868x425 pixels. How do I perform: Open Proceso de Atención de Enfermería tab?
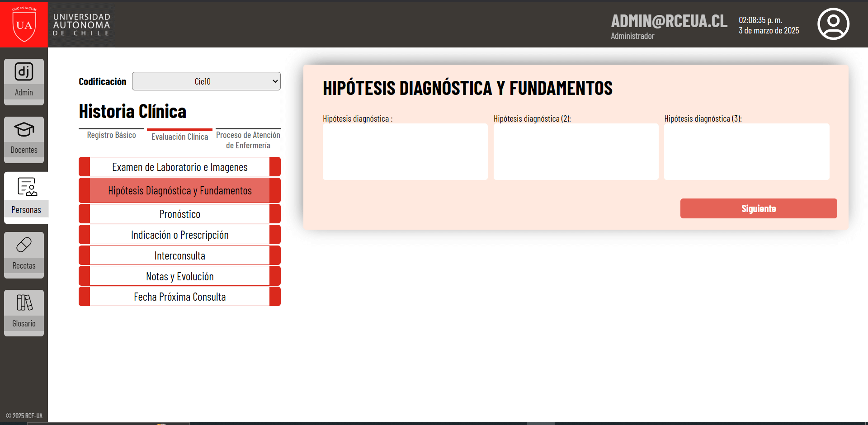click(248, 140)
